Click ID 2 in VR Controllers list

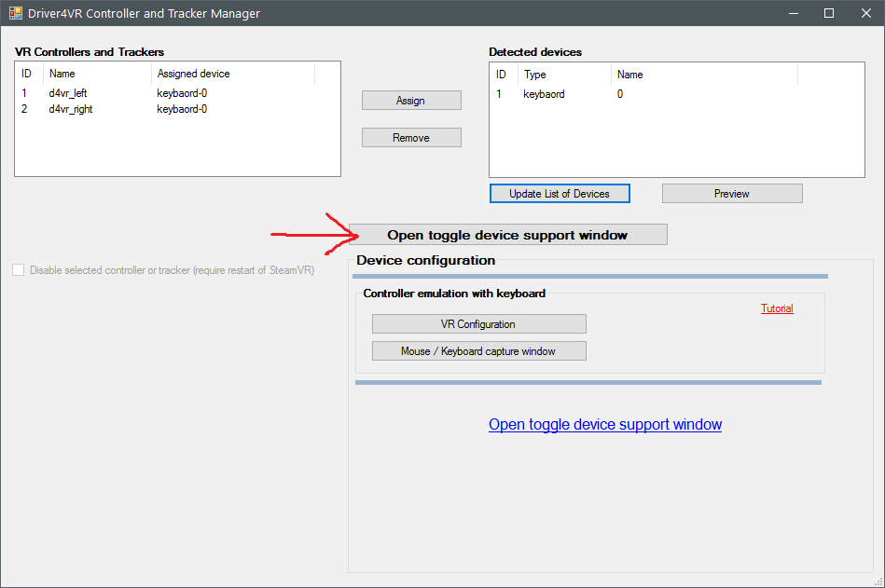pos(24,109)
